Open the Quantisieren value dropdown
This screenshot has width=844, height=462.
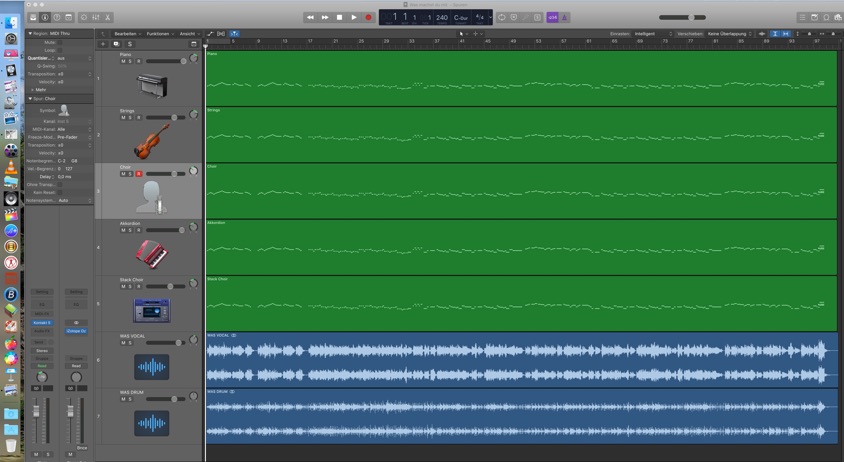pos(74,58)
